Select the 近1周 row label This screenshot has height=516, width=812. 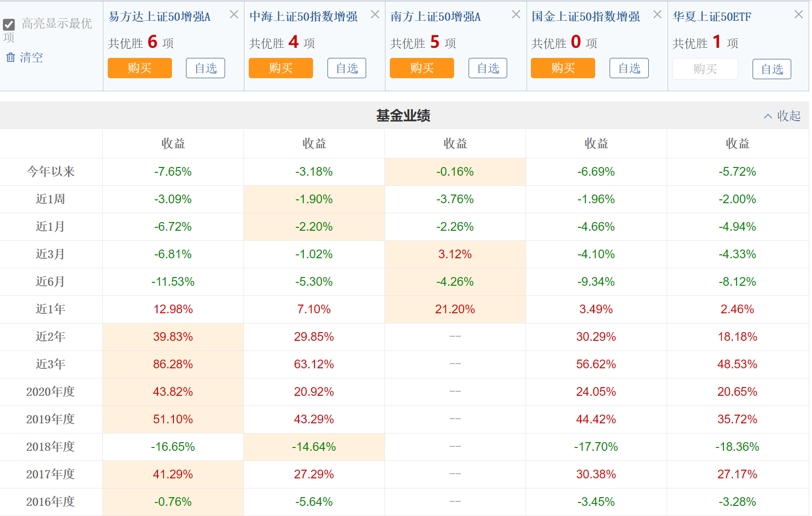coord(50,199)
